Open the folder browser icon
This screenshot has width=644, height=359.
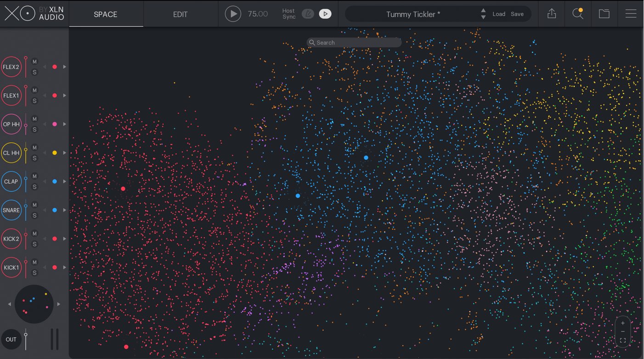click(x=604, y=14)
